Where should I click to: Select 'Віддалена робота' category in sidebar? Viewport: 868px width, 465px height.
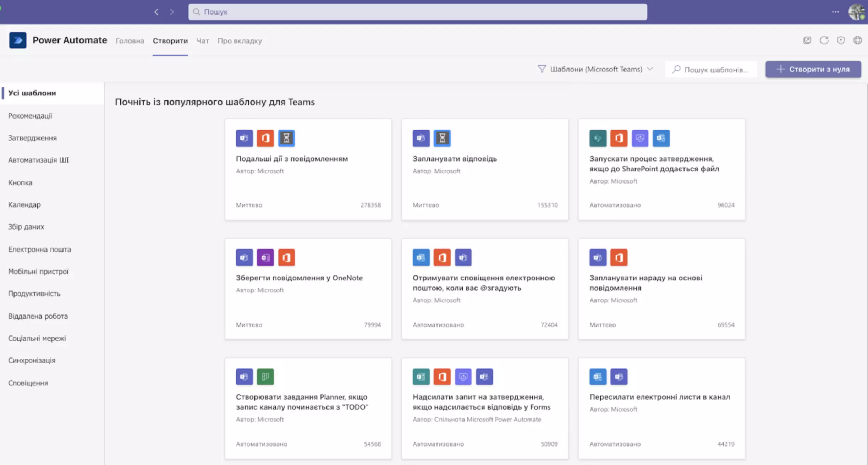38,316
